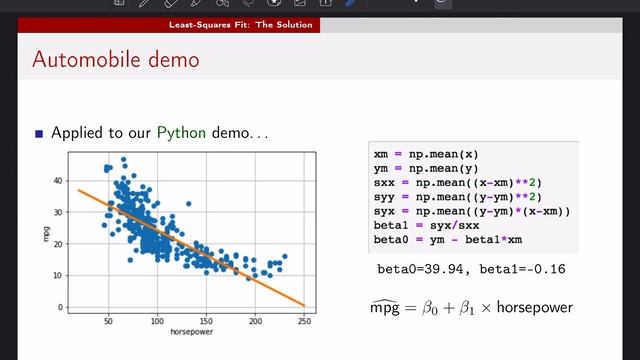This screenshot has height=360, width=640.
Task: Click y-axis tick label '10'
Action: click(x=58, y=276)
